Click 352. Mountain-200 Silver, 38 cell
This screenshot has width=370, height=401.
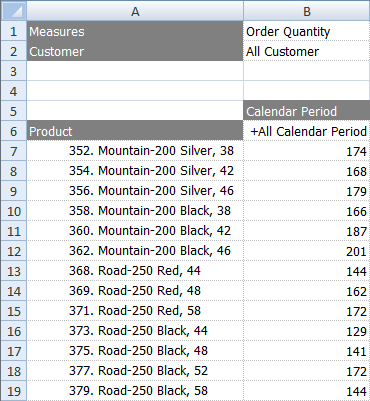pyautogui.click(x=135, y=151)
